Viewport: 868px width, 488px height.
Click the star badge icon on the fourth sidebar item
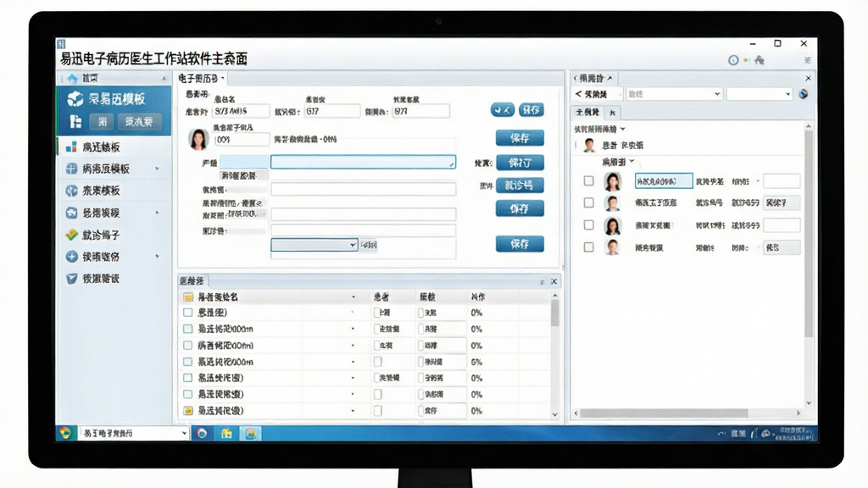[x=71, y=213]
